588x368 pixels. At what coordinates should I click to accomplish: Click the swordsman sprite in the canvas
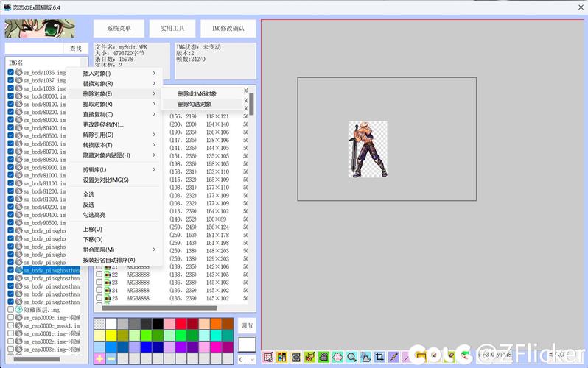[x=368, y=149]
